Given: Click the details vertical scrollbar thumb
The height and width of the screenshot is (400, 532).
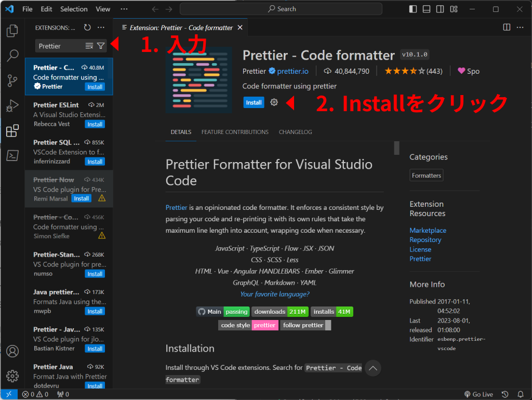Looking at the screenshot, I should 396,148.
